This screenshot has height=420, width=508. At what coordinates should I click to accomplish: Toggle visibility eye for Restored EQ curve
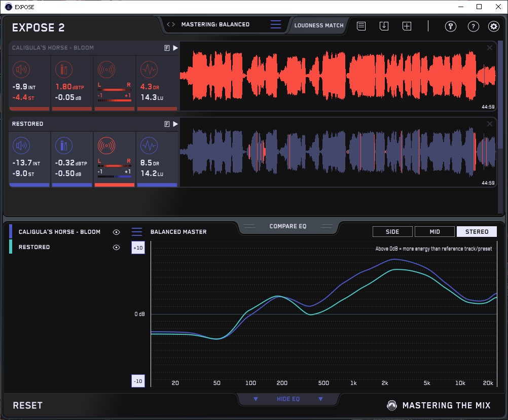[x=116, y=247]
